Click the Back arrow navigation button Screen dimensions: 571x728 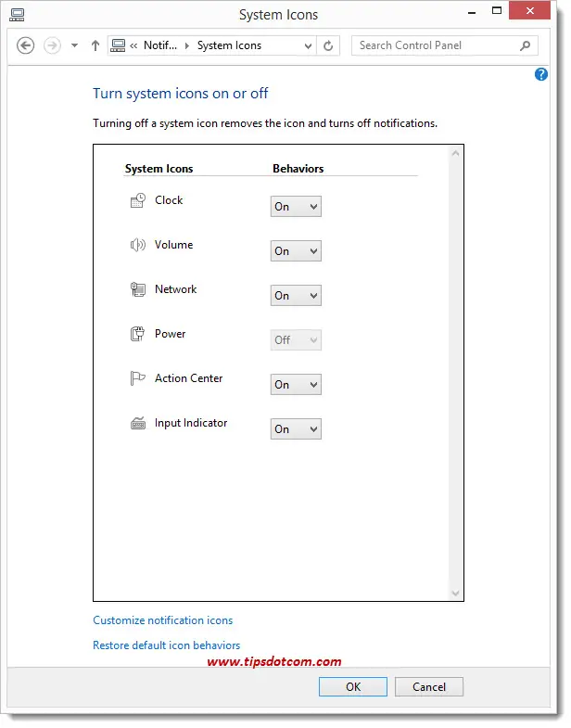click(x=26, y=45)
